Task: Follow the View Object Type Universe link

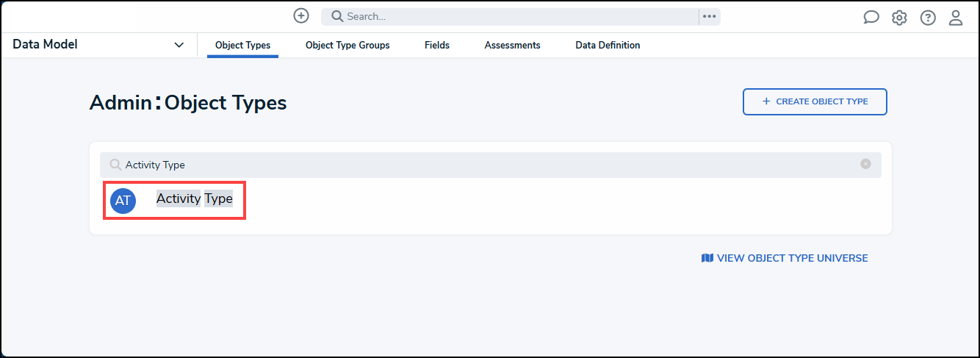Action: 792,258
